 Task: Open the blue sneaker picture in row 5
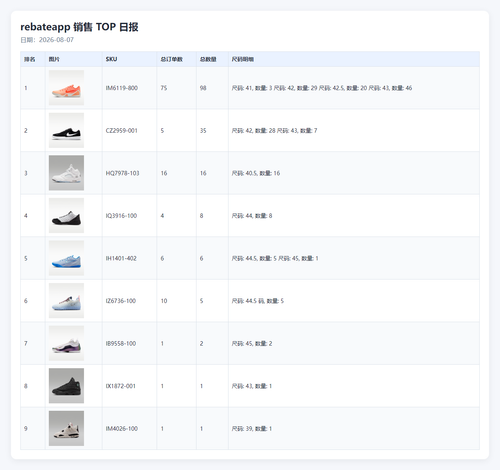(66, 258)
